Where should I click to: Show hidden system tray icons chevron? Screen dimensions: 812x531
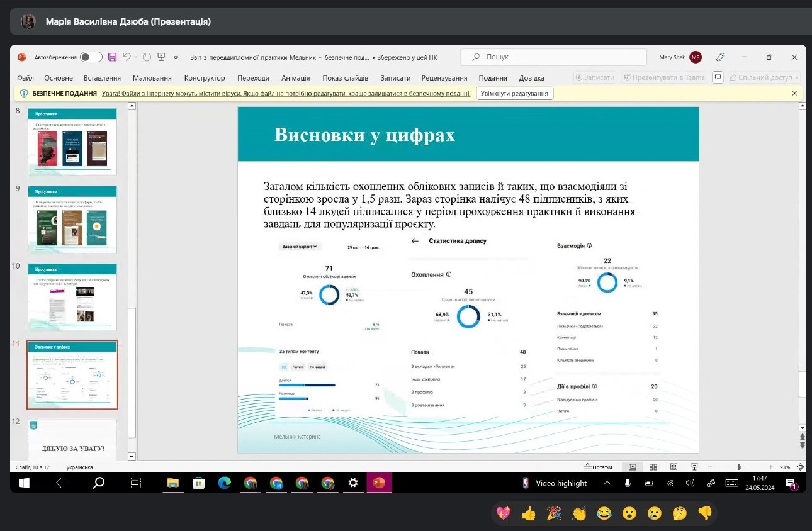607,483
